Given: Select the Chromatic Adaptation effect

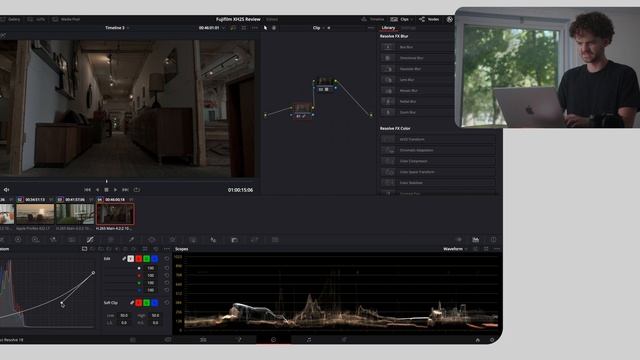Looking at the screenshot, I should click(438, 150).
